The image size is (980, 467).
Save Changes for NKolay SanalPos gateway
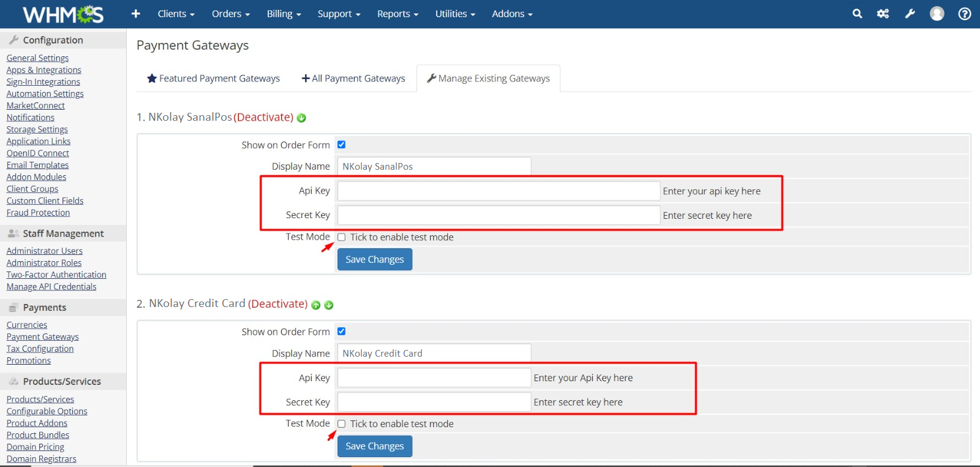374,259
